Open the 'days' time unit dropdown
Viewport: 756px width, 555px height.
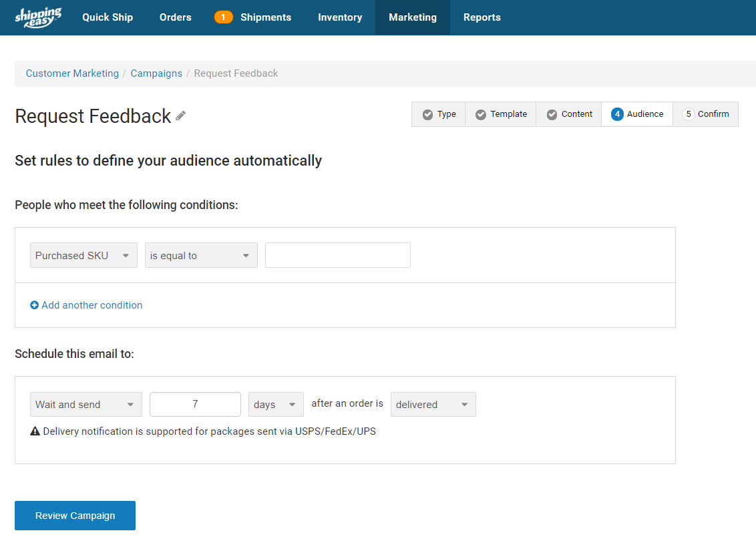[x=275, y=404]
